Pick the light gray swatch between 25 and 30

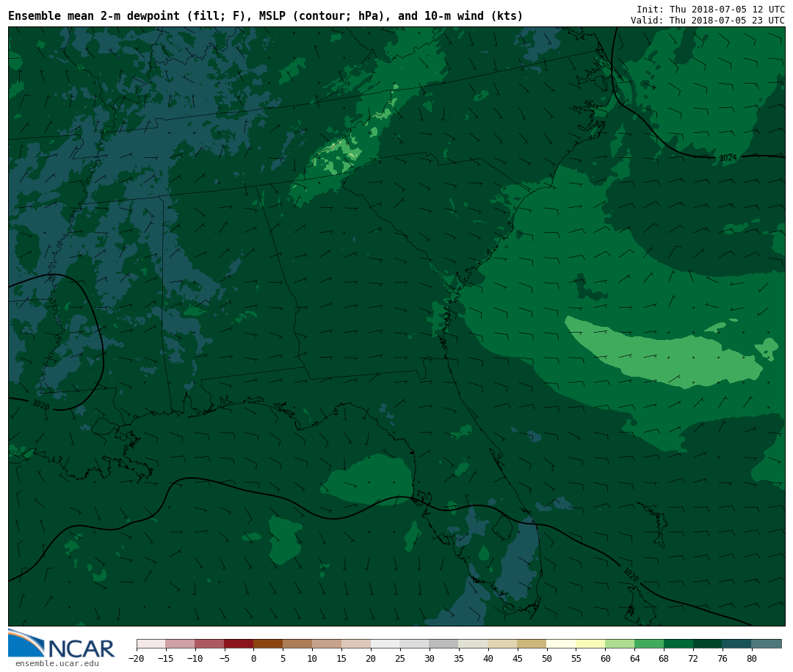coord(415,644)
